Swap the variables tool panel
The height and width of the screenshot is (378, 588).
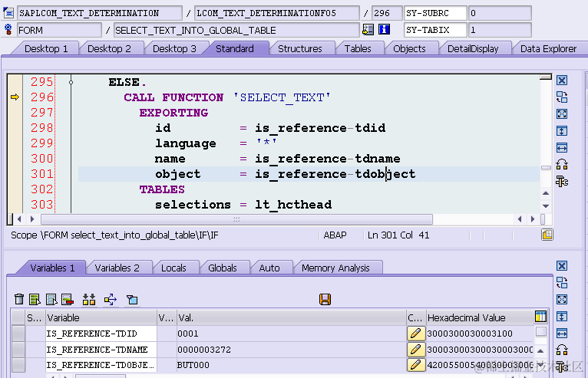[x=561, y=282]
